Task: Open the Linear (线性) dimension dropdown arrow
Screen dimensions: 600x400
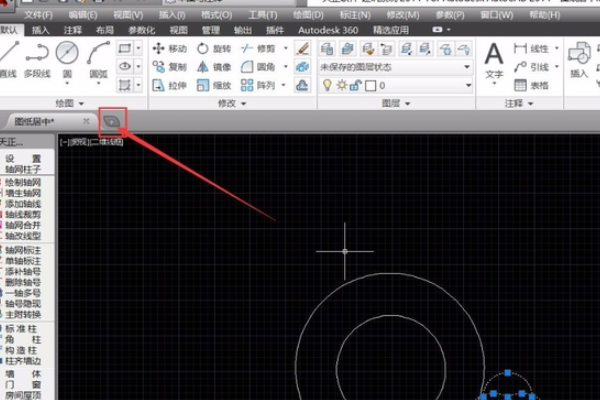Action: pyautogui.click(x=557, y=48)
